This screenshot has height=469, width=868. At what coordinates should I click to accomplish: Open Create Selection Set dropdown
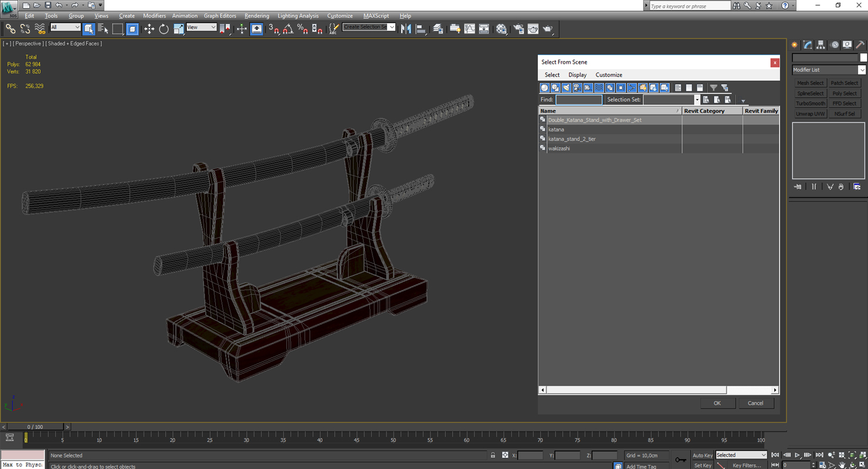pyautogui.click(x=369, y=27)
